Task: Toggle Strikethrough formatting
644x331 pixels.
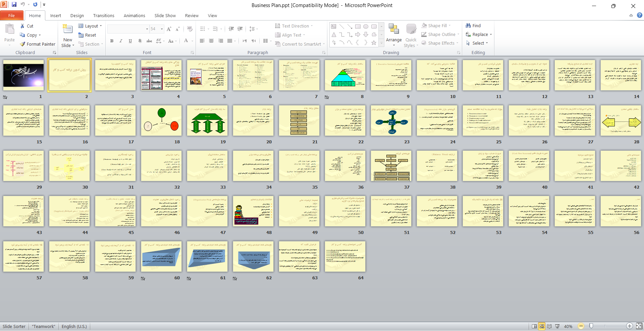Action: pyautogui.click(x=149, y=41)
